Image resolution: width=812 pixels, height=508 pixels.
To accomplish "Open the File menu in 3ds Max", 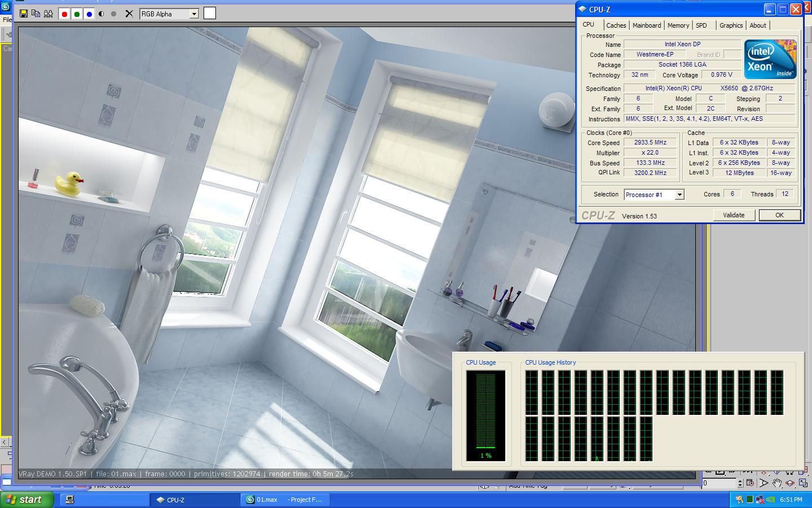I will point(7,20).
